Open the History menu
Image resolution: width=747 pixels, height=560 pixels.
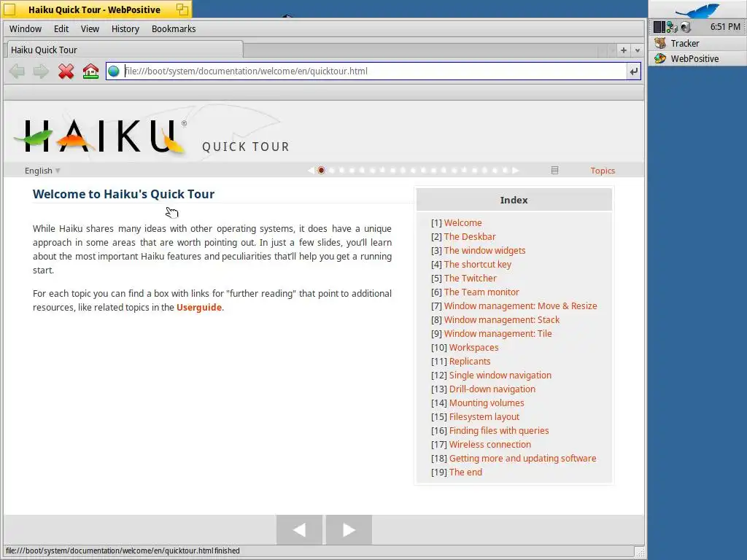(125, 29)
